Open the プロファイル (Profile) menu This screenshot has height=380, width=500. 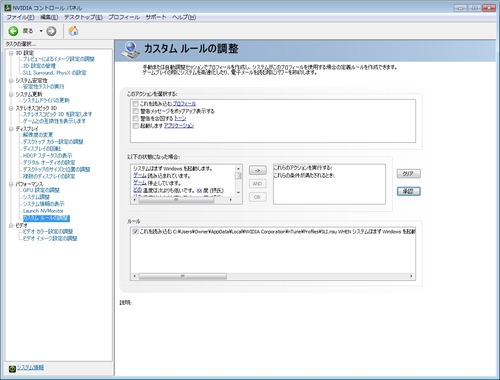124,17
